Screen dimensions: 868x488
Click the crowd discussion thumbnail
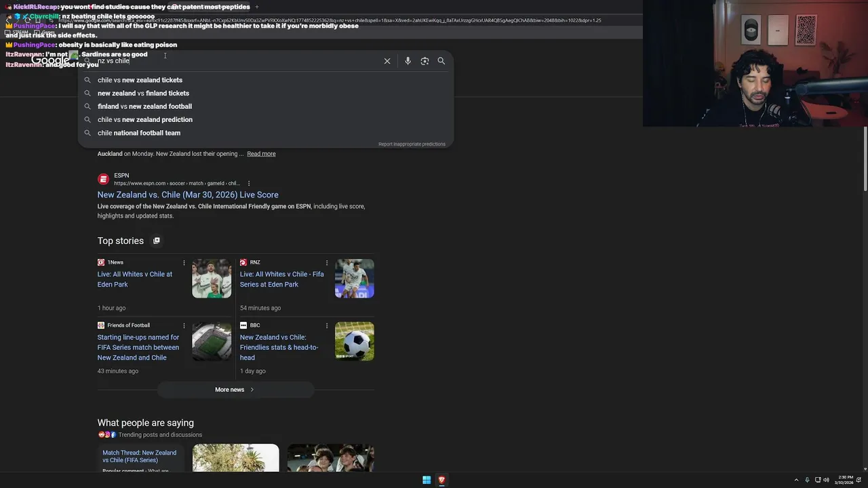[x=331, y=458]
